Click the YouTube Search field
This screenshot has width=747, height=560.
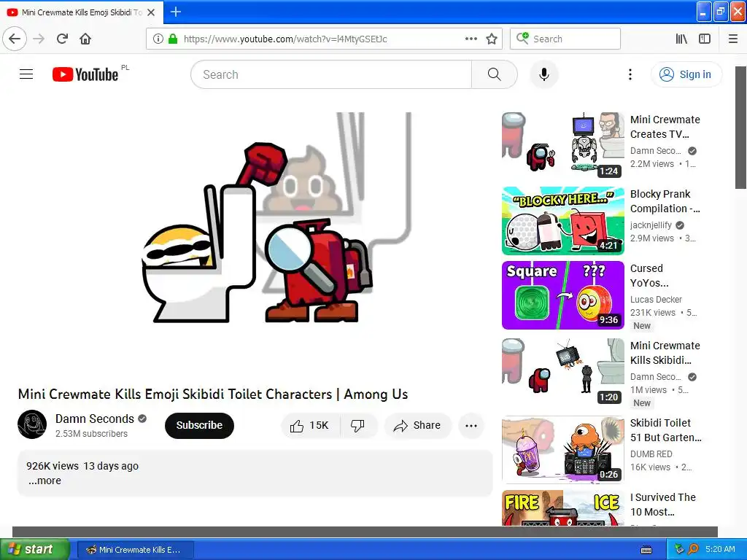click(331, 74)
